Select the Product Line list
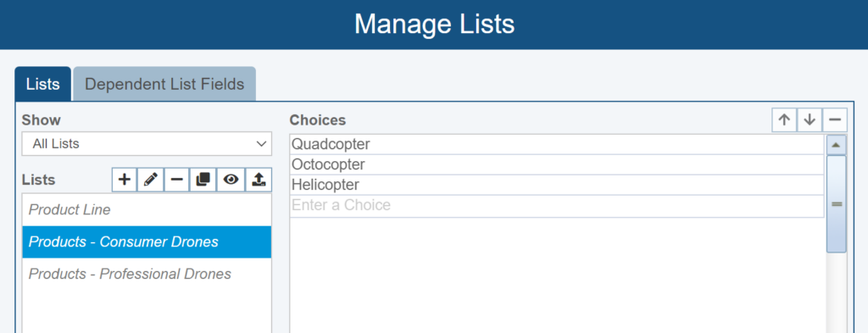This screenshot has width=868, height=333. [x=147, y=209]
